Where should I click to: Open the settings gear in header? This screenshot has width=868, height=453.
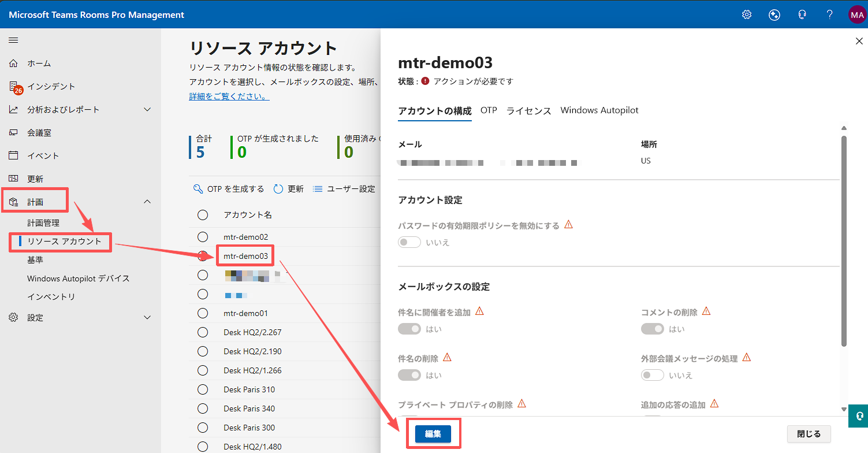(x=747, y=15)
